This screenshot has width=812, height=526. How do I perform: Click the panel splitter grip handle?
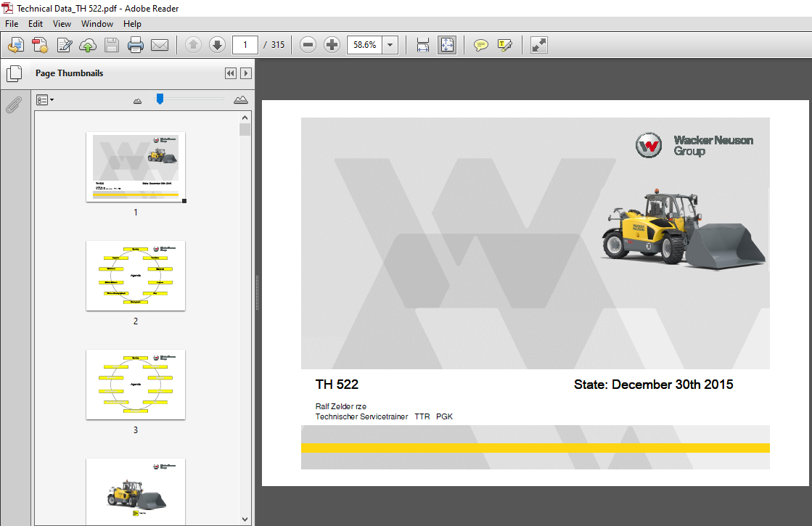pyautogui.click(x=257, y=292)
